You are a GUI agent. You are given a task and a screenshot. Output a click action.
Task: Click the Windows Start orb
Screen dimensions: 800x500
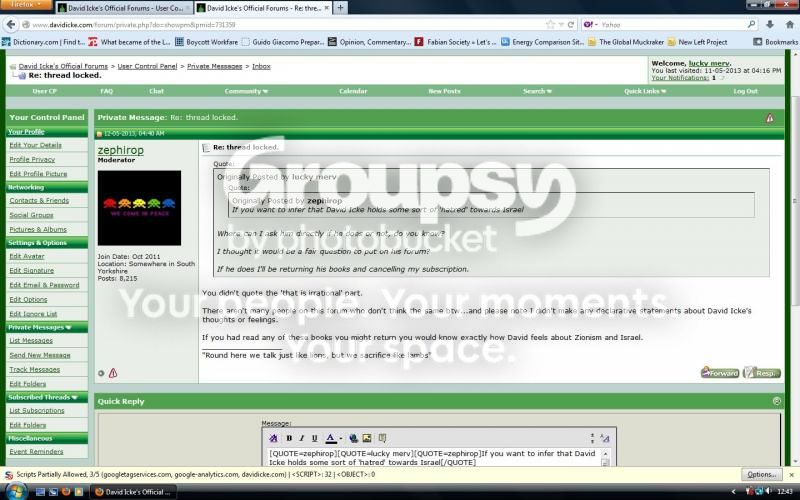[x=15, y=492]
